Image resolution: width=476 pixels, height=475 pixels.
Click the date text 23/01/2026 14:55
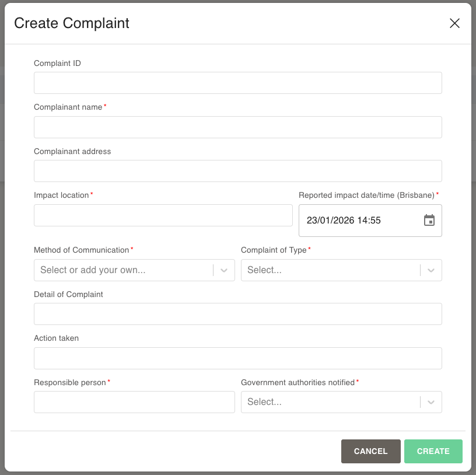coord(344,221)
